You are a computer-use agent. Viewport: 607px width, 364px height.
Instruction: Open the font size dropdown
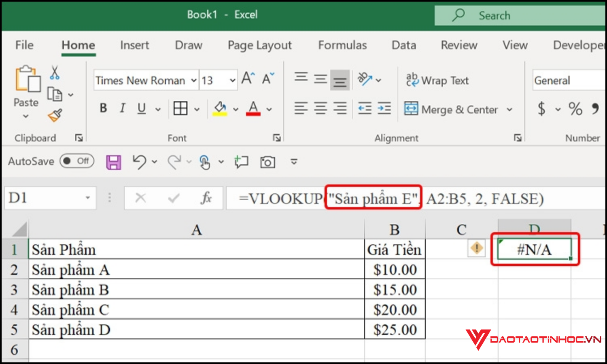click(232, 80)
